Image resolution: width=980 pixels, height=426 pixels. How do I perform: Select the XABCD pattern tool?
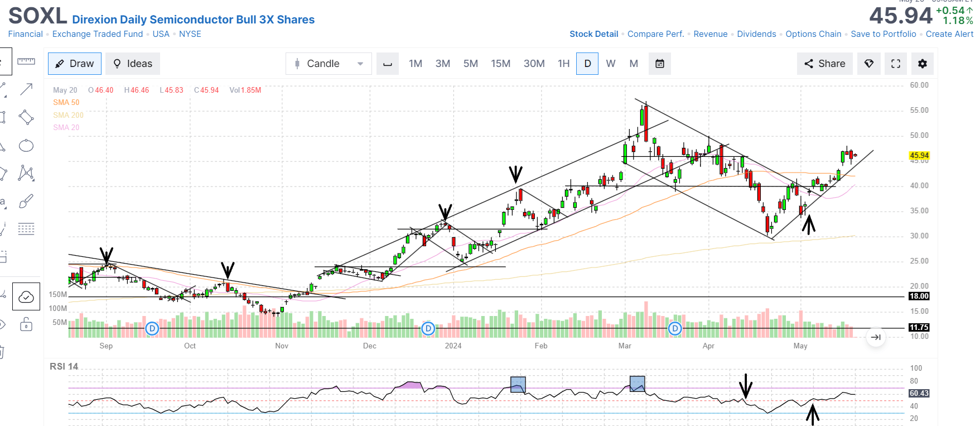pyautogui.click(x=26, y=173)
